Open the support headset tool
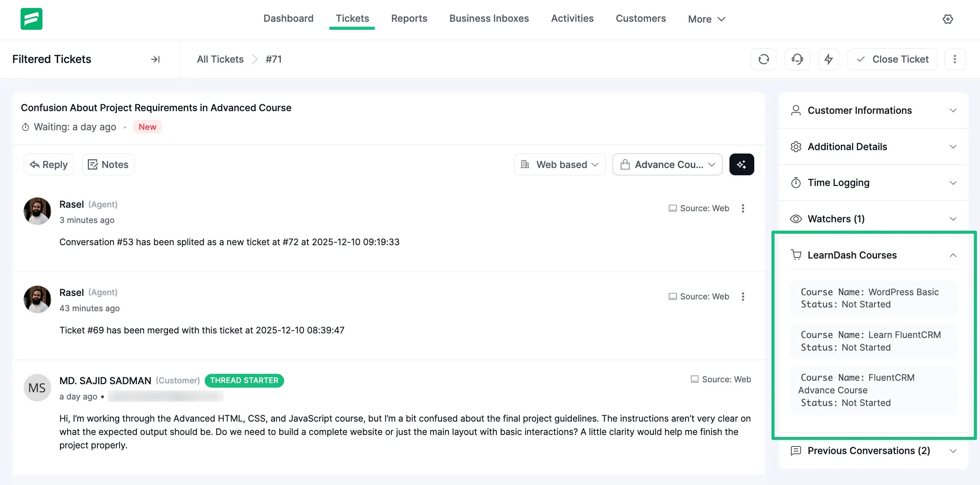Image resolution: width=980 pixels, height=485 pixels. [x=797, y=59]
